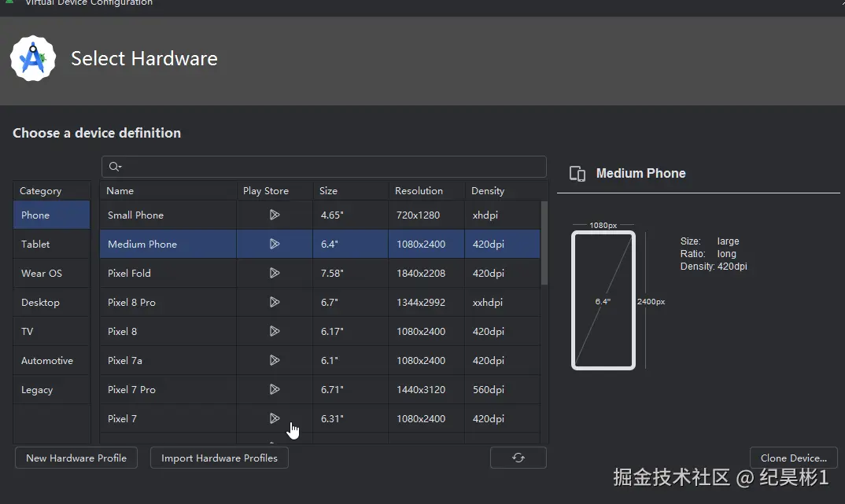845x504 pixels.
Task: Click the search magnifier icon
Action: pyautogui.click(x=115, y=167)
